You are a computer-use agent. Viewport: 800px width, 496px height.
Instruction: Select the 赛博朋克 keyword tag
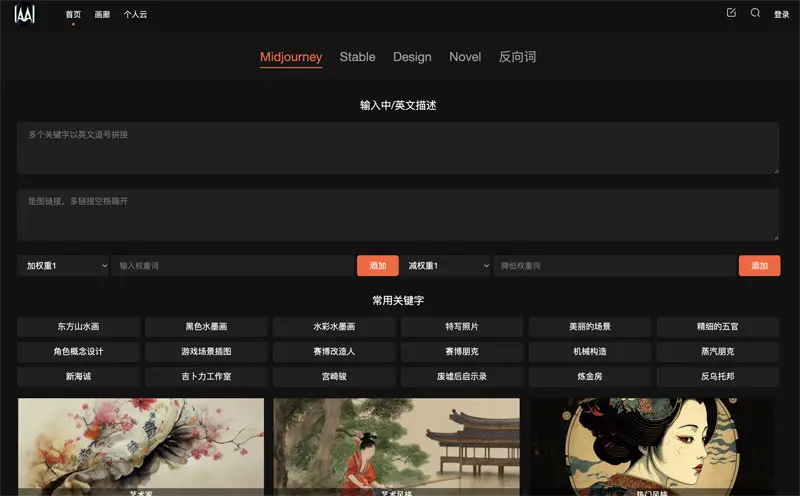(462, 352)
